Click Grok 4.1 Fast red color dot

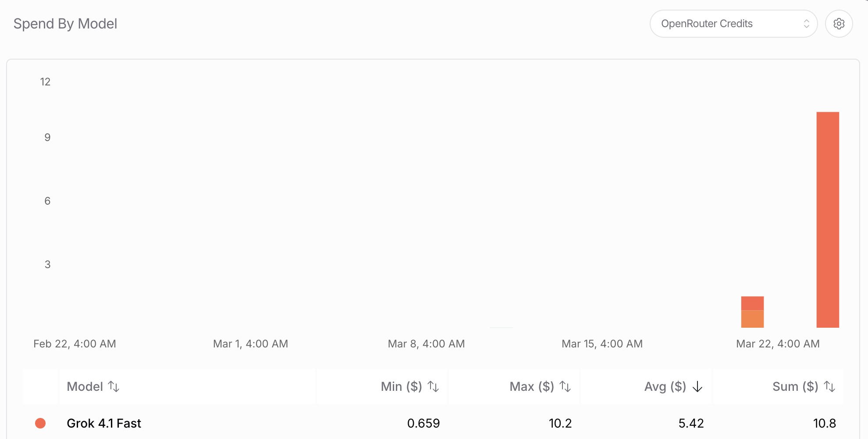[x=40, y=423]
